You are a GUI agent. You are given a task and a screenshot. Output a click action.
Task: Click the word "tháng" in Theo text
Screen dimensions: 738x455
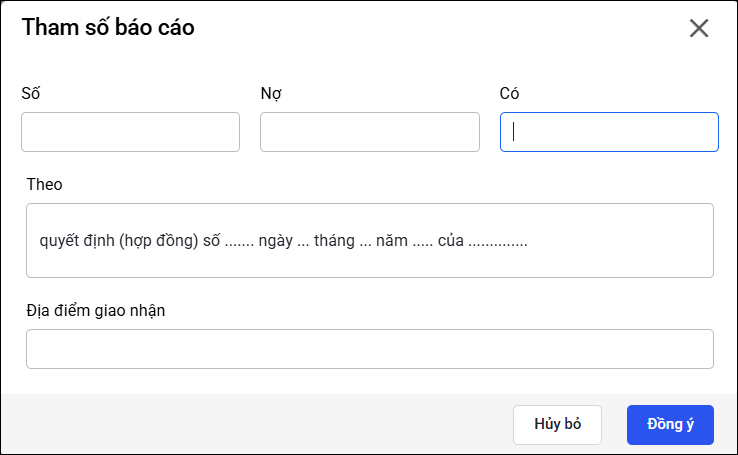click(335, 241)
